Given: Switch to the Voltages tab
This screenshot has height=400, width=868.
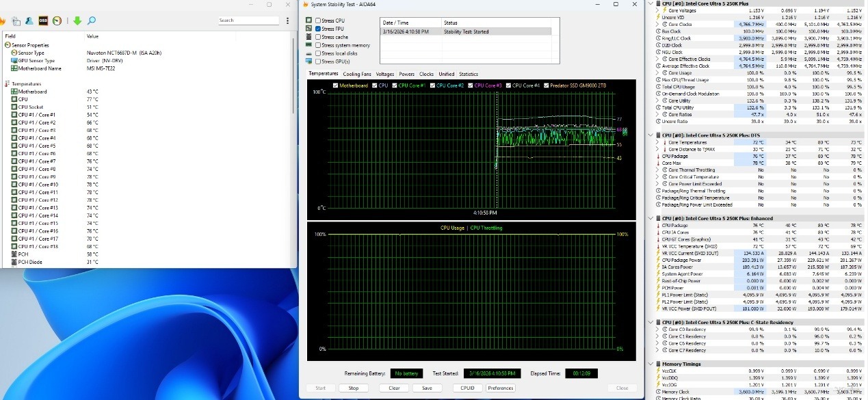Looking at the screenshot, I should point(384,74).
